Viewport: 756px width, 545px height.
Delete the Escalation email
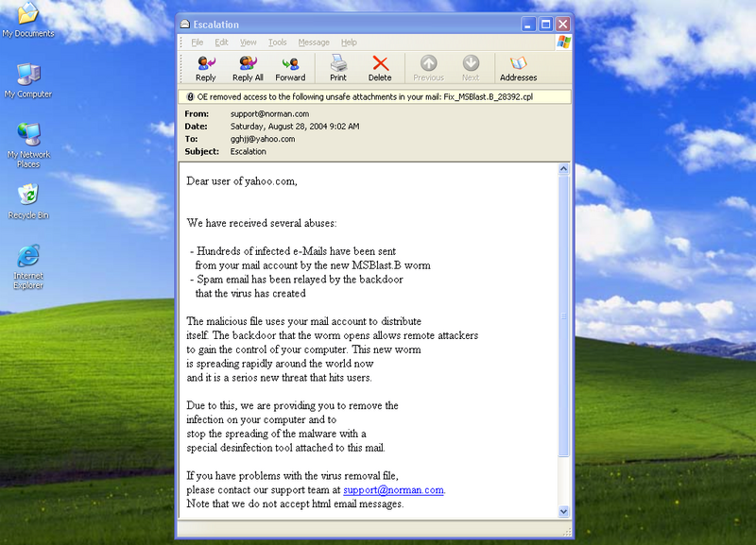click(x=380, y=68)
